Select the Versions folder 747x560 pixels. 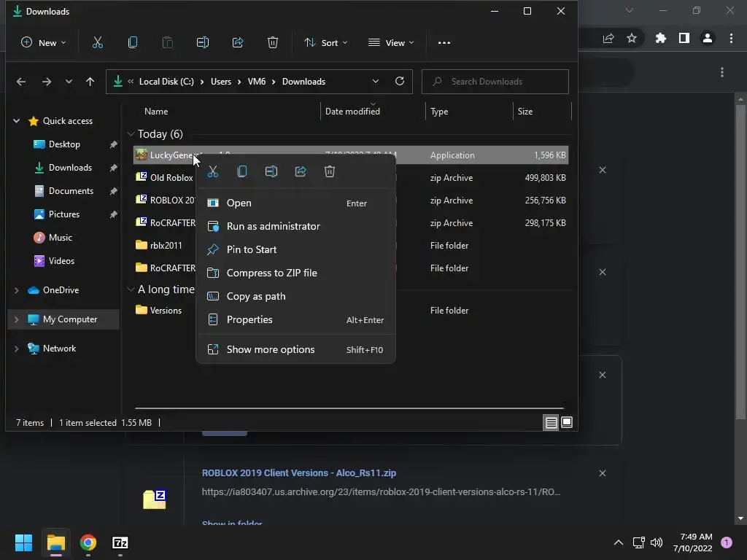[x=166, y=311]
